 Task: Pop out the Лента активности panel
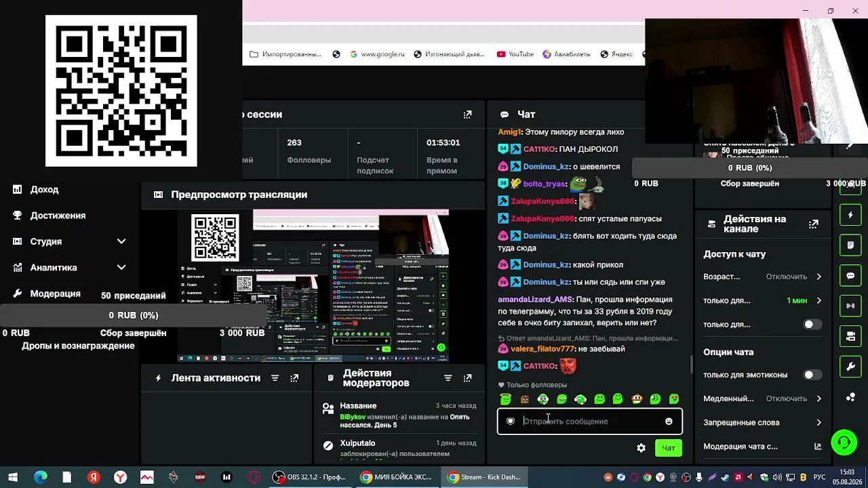pos(294,378)
